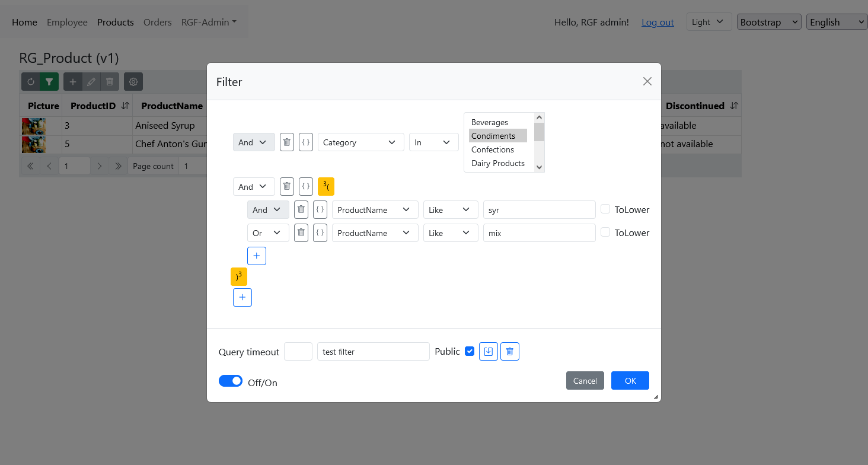868x465 pixels.
Task: Delete the saved 'test filter'
Action: [510, 351]
